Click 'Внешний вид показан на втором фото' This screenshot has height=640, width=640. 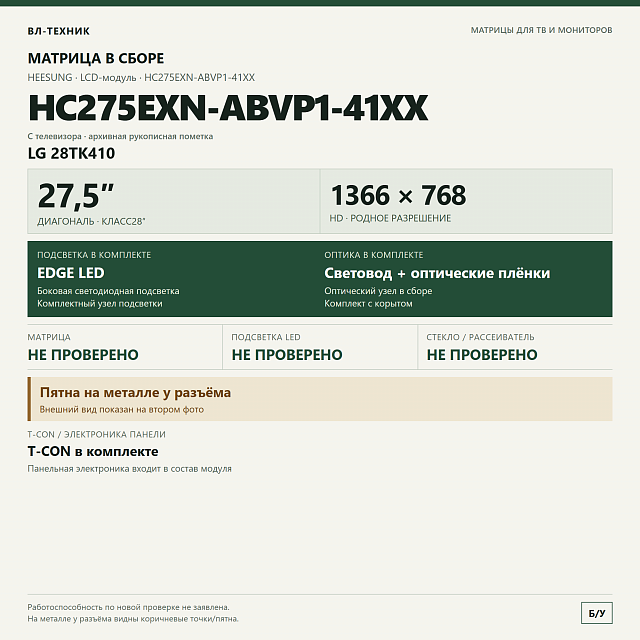pos(122,409)
